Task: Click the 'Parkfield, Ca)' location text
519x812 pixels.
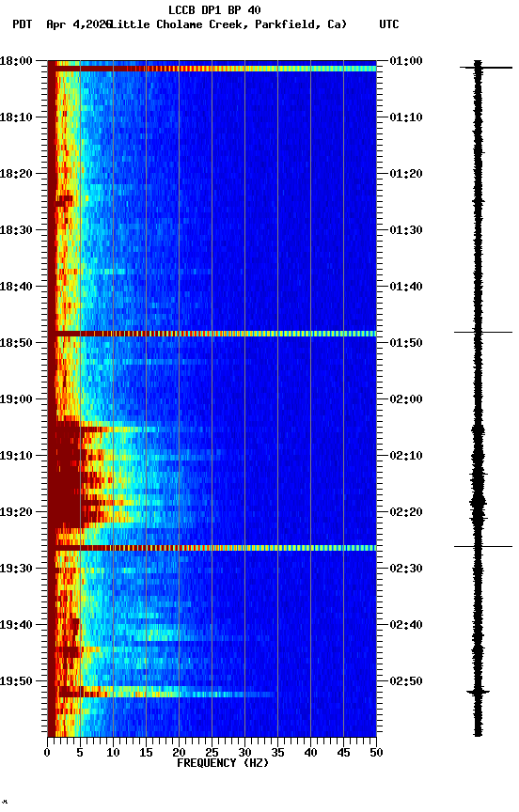Action: [x=301, y=24]
